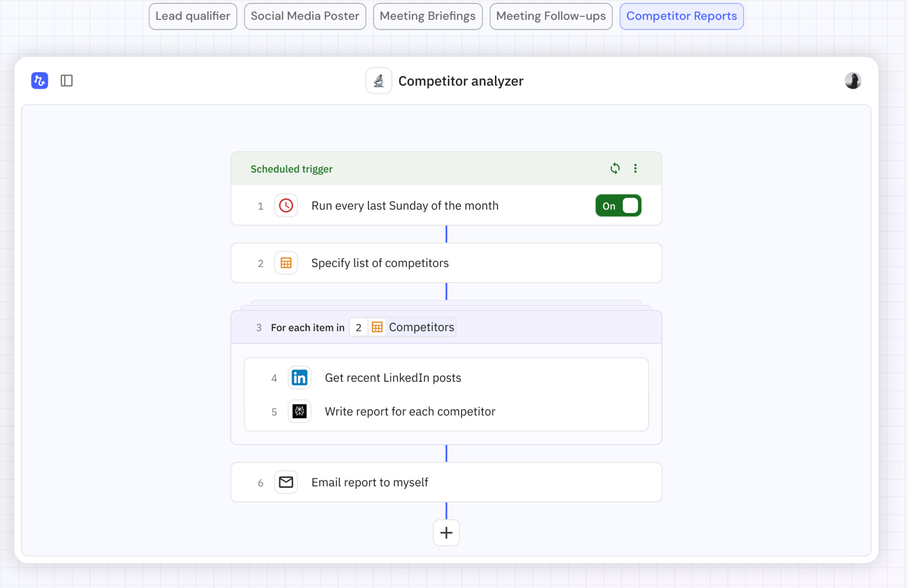Screen dimensions: 908x588
Task: Click the black AI icon in step 5
Action: tap(299, 411)
